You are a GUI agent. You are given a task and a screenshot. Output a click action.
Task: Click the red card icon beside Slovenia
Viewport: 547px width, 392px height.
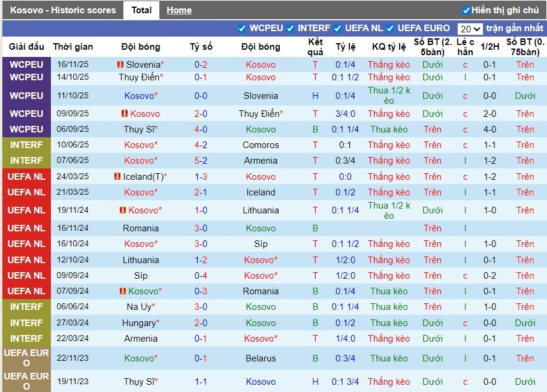(x=120, y=65)
